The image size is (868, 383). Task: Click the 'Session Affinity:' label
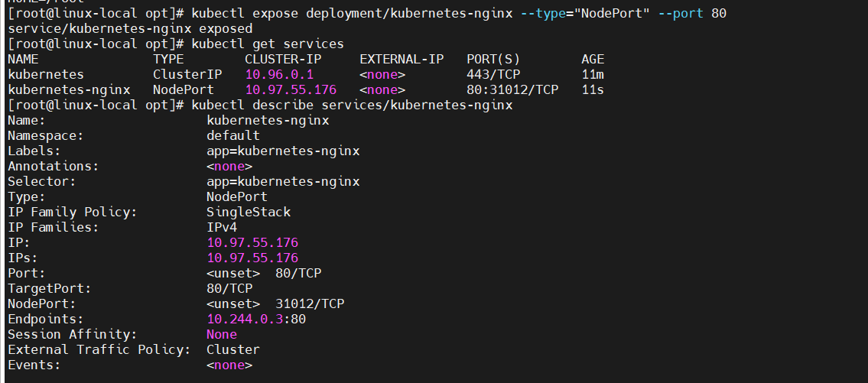72,334
